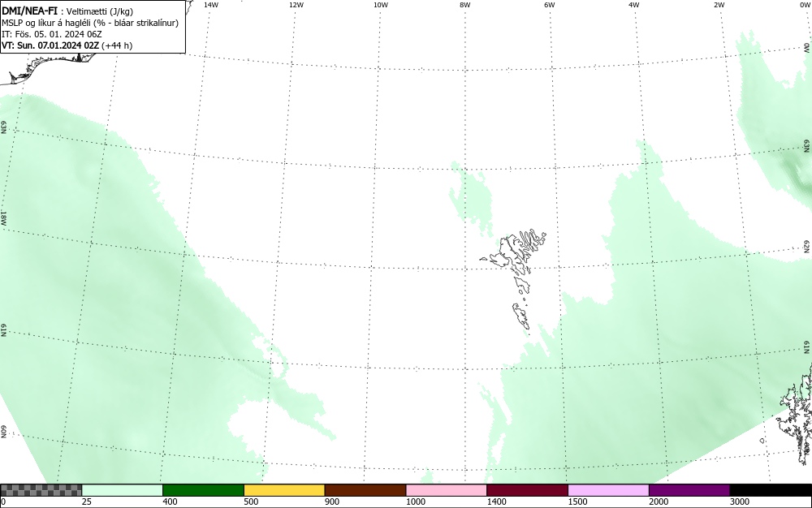Select the black legend swatch above 3000
Viewport: 812px width, 508px height.
[x=771, y=490]
